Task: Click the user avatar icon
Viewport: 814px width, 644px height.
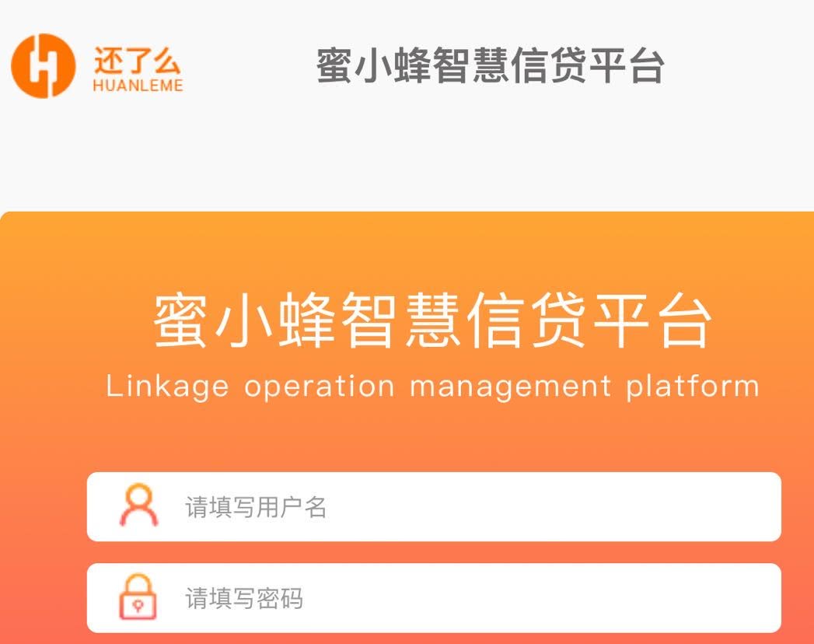Action: [138, 506]
